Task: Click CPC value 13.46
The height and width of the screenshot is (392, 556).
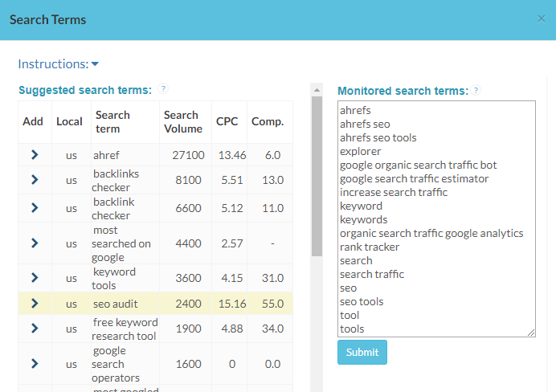Action: pos(232,155)
